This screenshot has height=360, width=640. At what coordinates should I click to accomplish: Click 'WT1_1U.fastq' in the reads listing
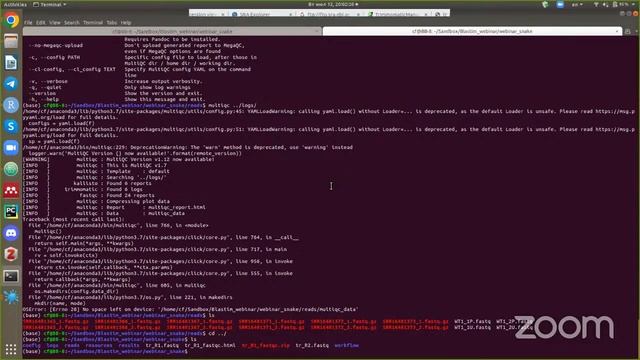[x=472, y=327]
